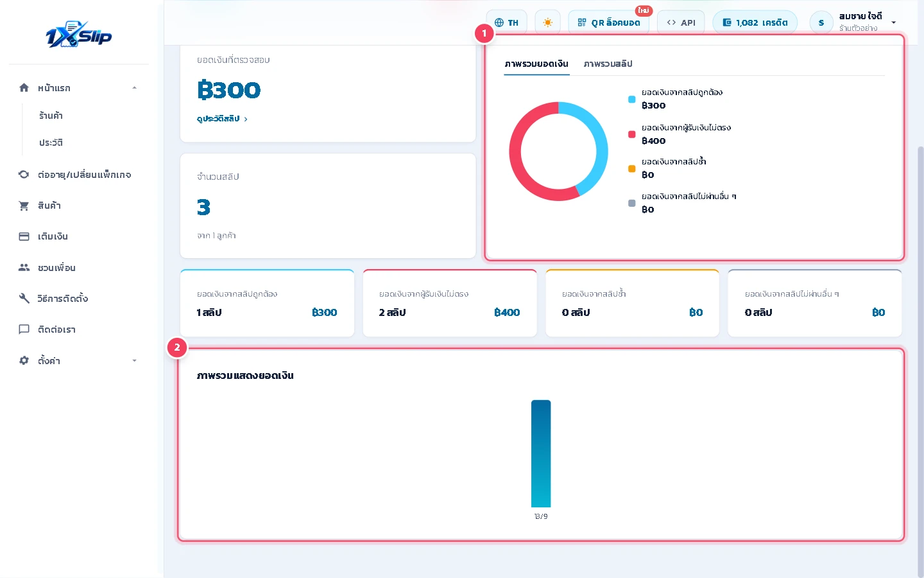The width and height of the screenshot is (924, 578).
Task: Click red legend swatch for ยอดเงินจากผู้รับเงินไม่ตรง
Action: pyautogui.click(x=631, y=134)
